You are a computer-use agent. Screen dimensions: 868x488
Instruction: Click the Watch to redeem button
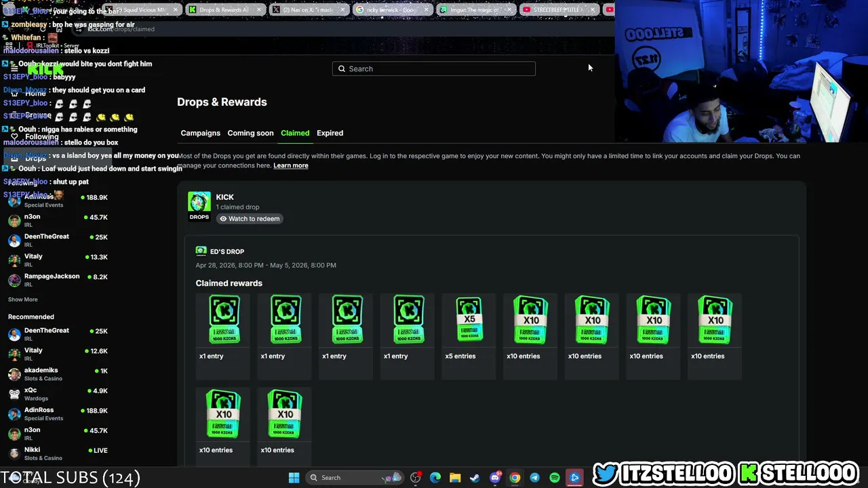click(x=250, y=219)
